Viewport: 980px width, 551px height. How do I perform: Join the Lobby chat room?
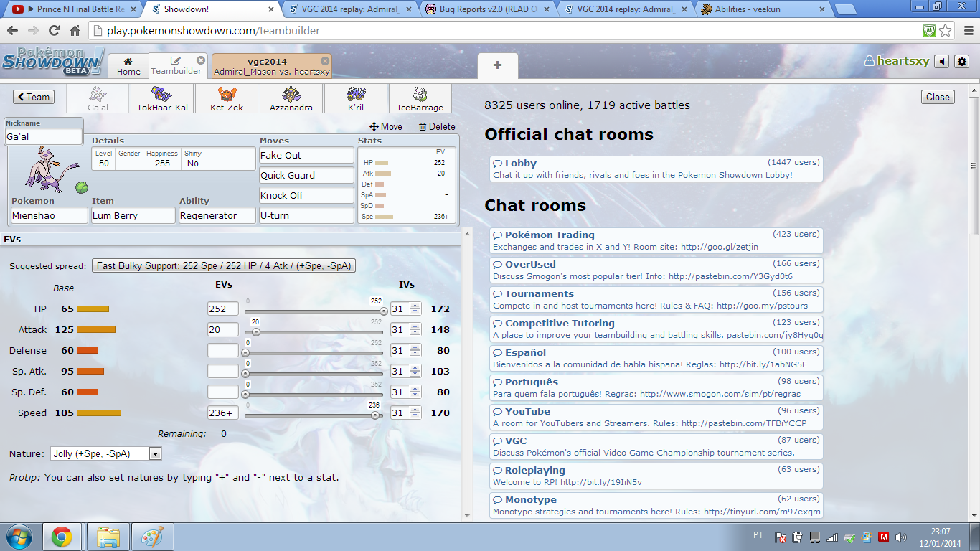coord(656,169)
